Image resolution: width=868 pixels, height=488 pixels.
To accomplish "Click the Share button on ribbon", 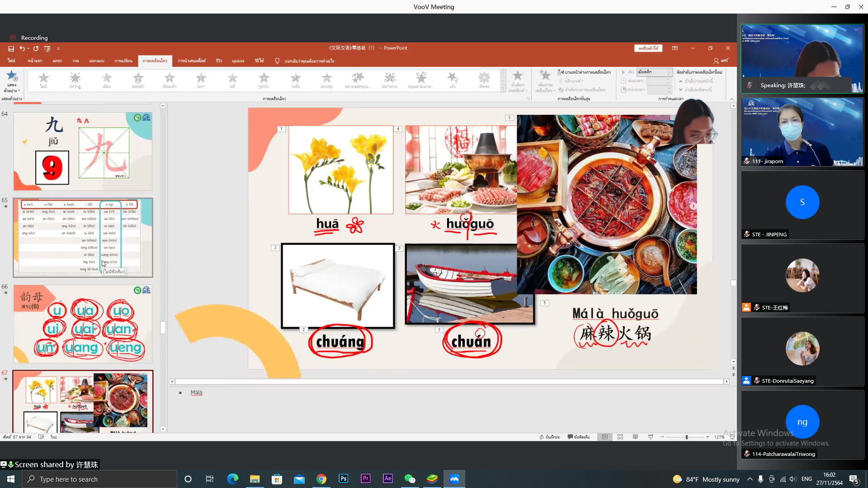I will coord(721,61).
